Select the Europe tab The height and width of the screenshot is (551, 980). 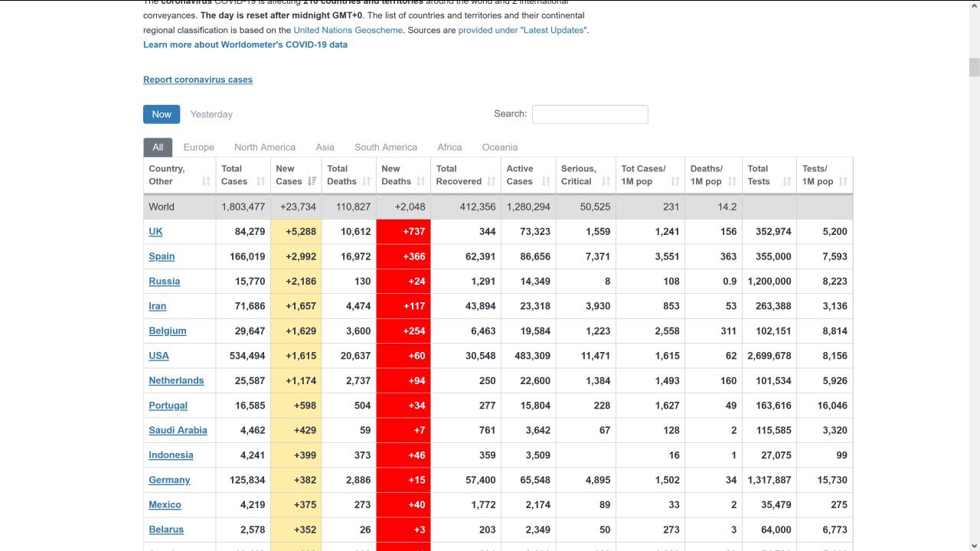pyautogui.click(x=199, y=147)
